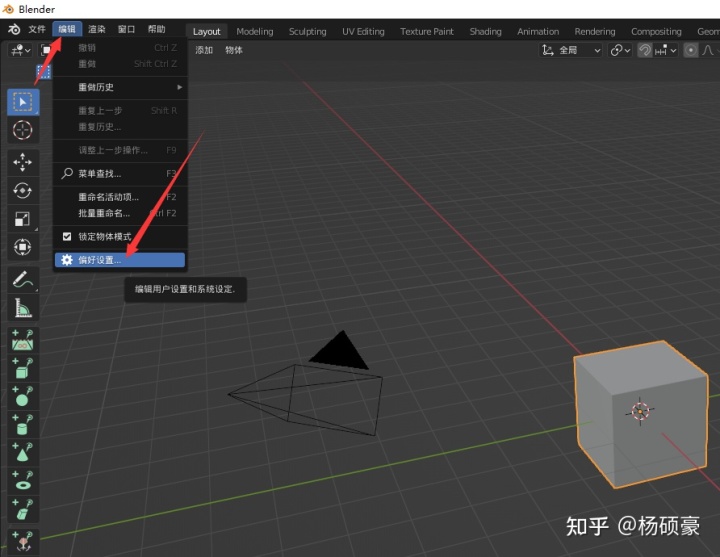
Task: Expand the 重做历史 submenu
Action: tap(120, 87)
